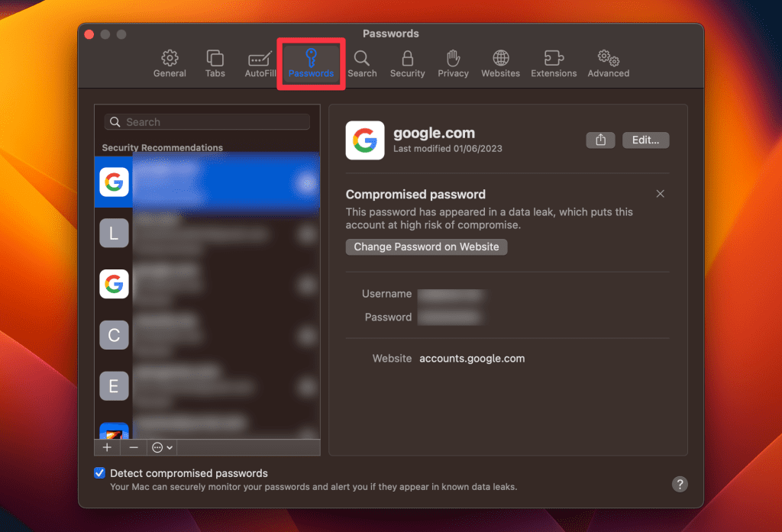Click the Last modified 01/06/2023 text
The height and width of the screenshot is (532, 782).
tap(448, 149)
